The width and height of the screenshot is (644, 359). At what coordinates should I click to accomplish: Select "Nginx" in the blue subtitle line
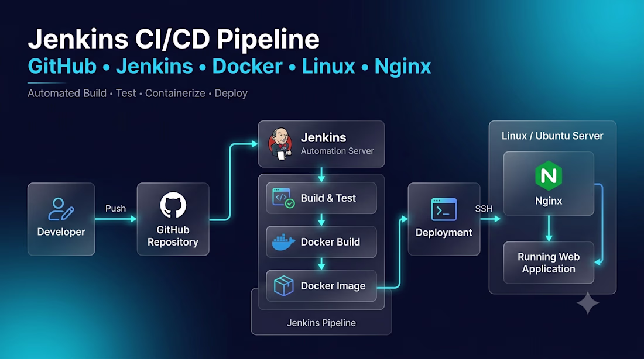[x=403, y=67]
